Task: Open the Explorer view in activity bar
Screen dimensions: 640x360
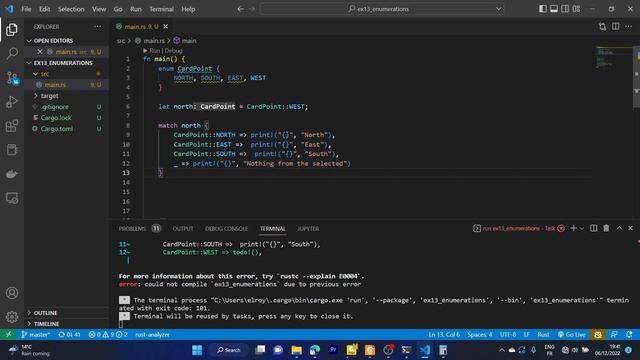Action: point(12,29)
